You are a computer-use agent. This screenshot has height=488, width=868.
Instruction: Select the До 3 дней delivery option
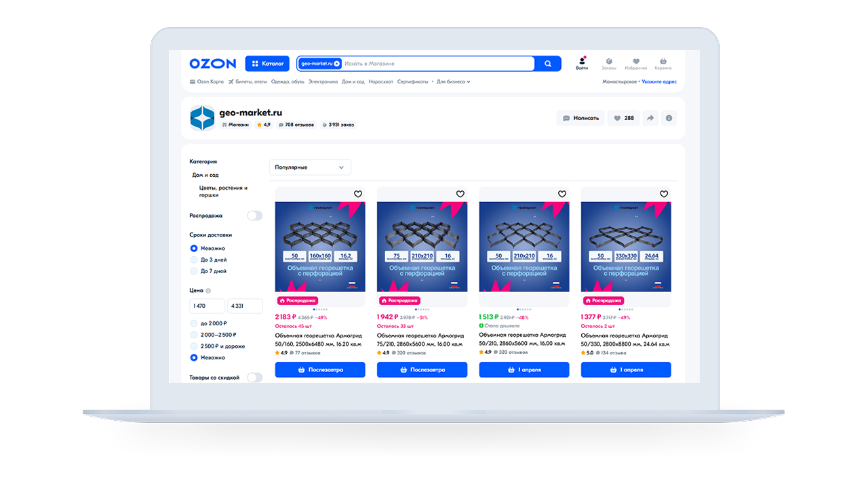tap(209, 260)
